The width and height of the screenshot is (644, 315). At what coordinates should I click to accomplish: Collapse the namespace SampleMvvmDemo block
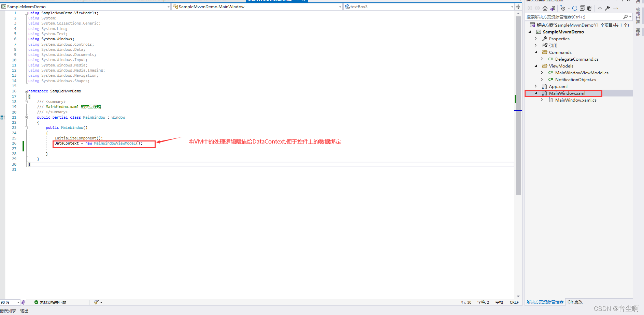(26, 91)
